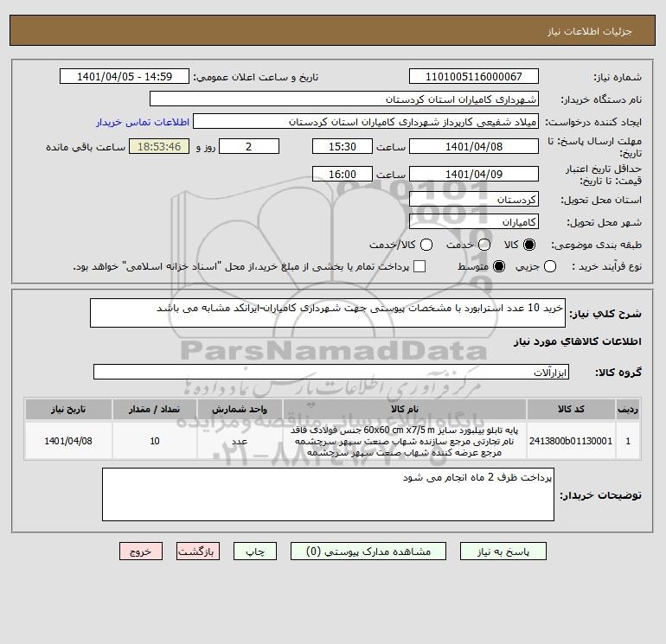Click the خروج exit button
Viewport: 666px width, 644px height.
pos(141,551)
